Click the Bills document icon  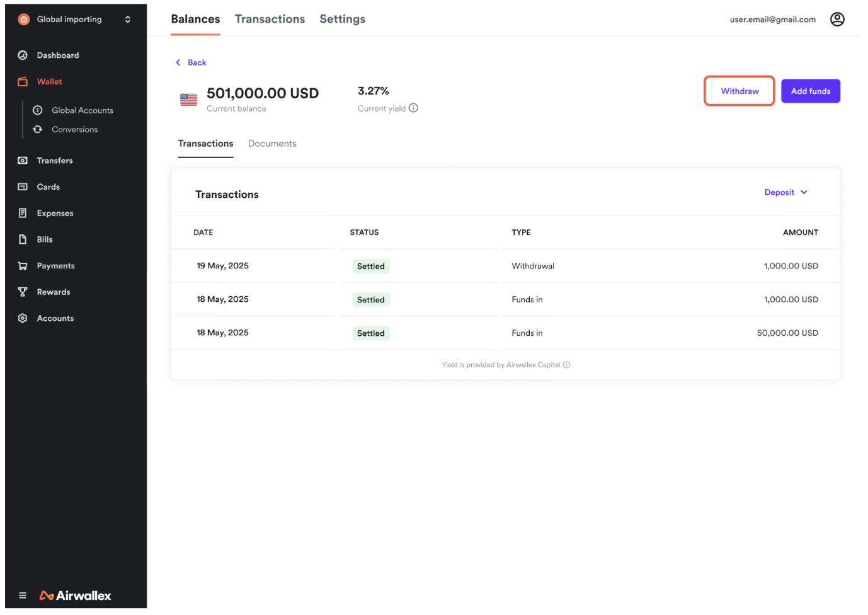click(x=23, y=239)
